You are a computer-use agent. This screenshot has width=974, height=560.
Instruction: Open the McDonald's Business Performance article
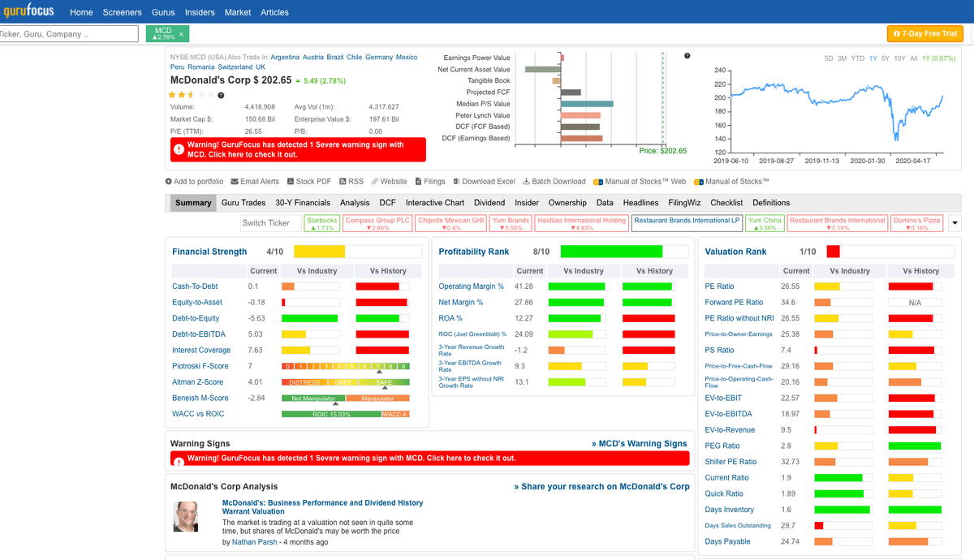[x=322, y=507]
